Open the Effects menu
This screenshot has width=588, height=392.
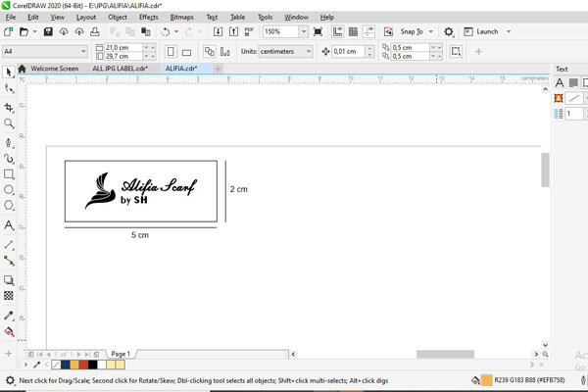point(149,18)
